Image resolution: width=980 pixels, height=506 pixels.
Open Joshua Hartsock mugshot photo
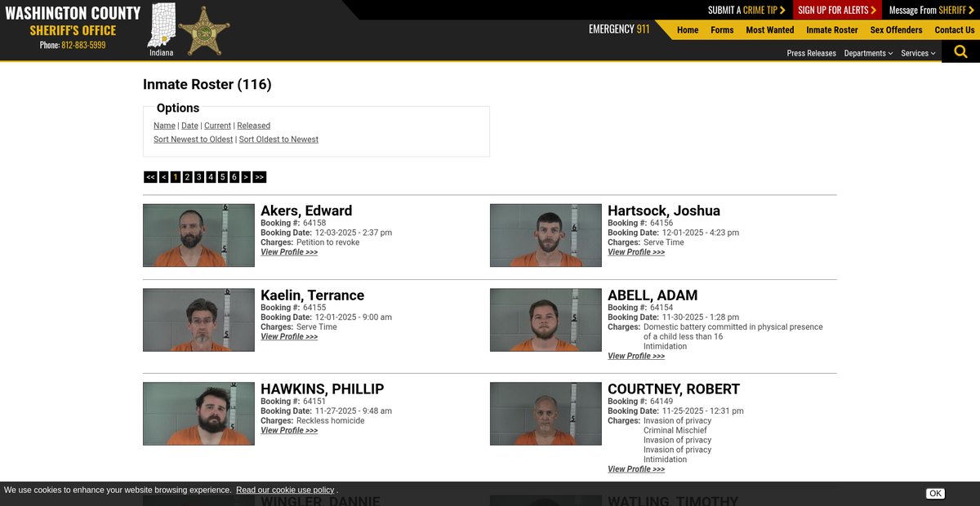[x=546, y=235]
